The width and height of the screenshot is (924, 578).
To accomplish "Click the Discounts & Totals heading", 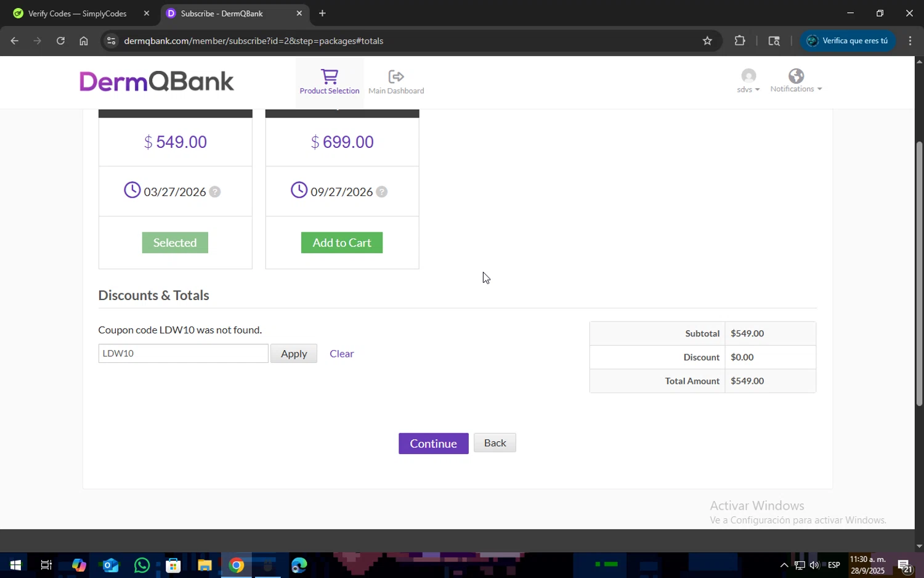I will pos(153,295).
